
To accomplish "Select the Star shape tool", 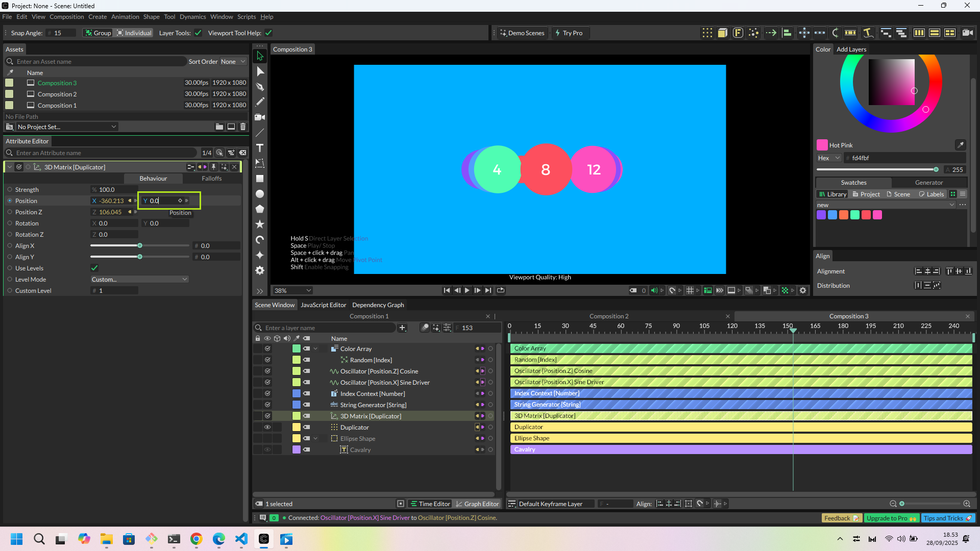I will click(260, 224).
